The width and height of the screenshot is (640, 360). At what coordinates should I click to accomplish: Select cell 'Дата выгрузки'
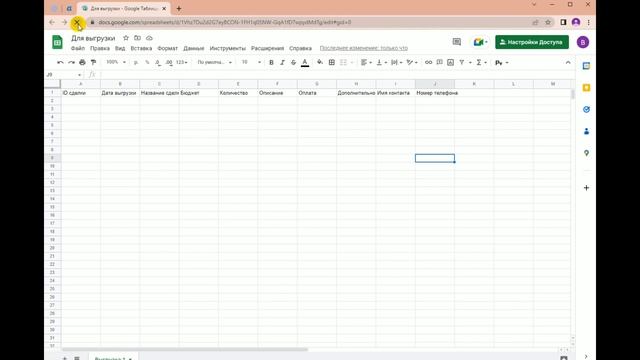120,93
